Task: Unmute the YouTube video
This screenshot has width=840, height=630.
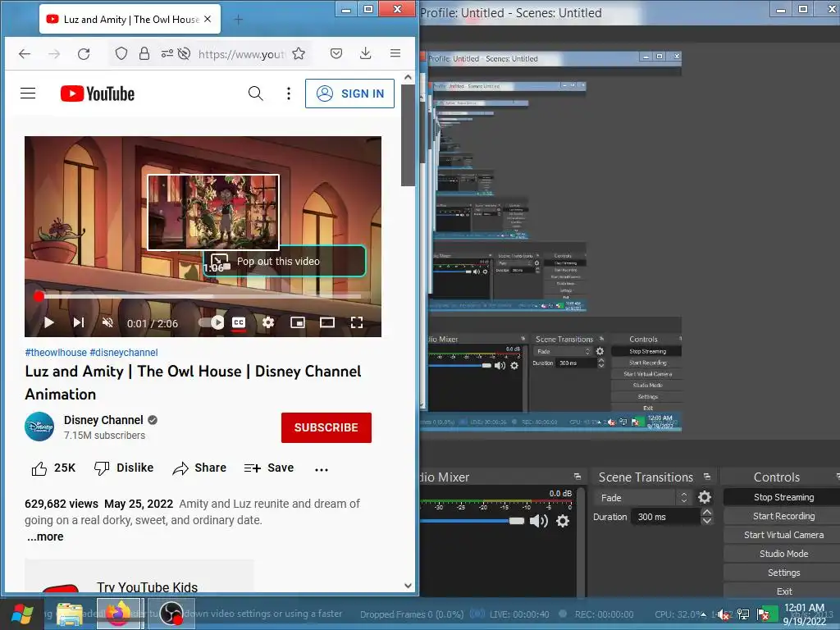Action: (107, 322)
